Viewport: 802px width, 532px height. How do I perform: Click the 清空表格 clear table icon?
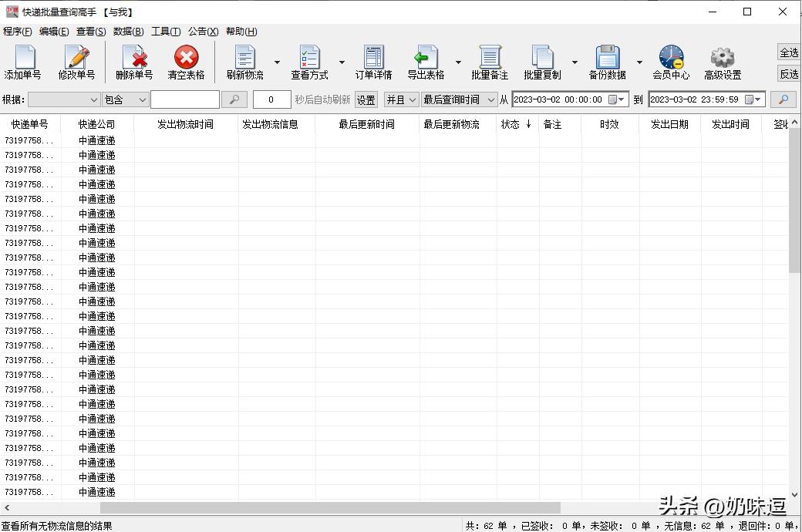[x=186, y=59]
